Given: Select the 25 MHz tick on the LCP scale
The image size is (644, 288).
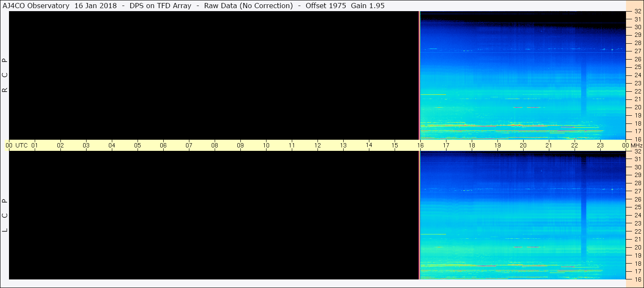Looking at the screenshot, I should coord(638,207).
